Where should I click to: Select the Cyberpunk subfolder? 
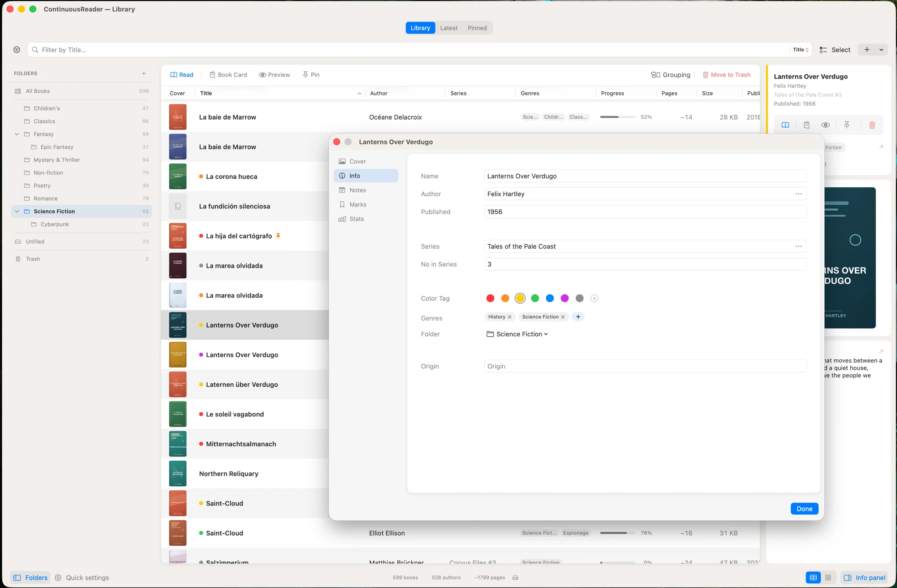[x=82, y=225]
